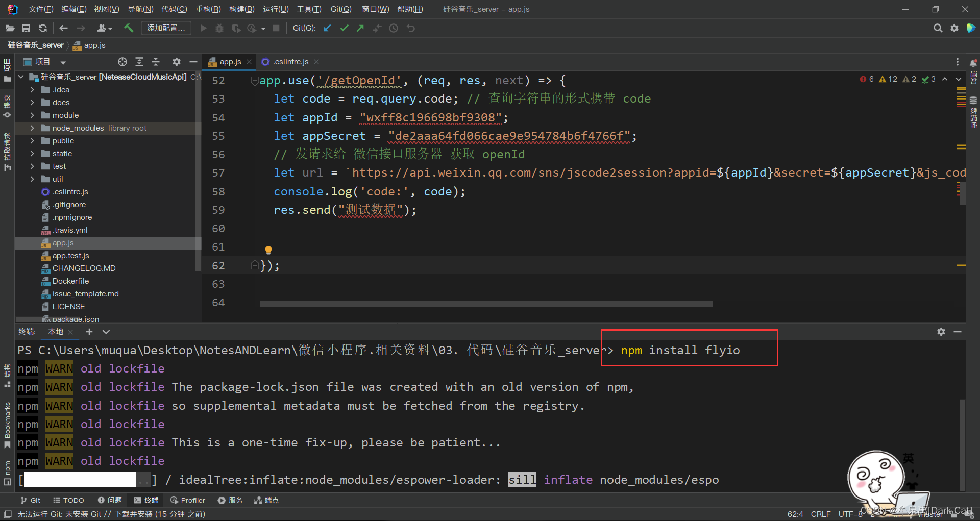This screenshot has width=980, height=521.
Task: Open the Git tool window button
Action: pyautogui.click(x=31, y=500)
